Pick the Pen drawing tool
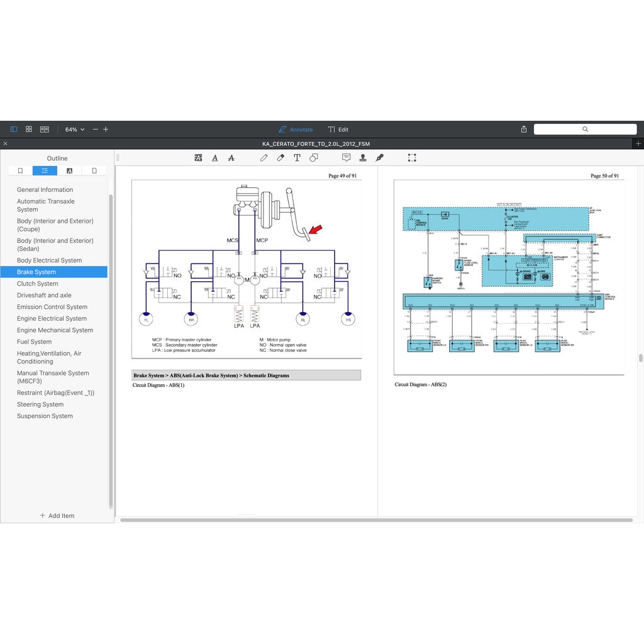644x644 pixels. click(264, 158)
